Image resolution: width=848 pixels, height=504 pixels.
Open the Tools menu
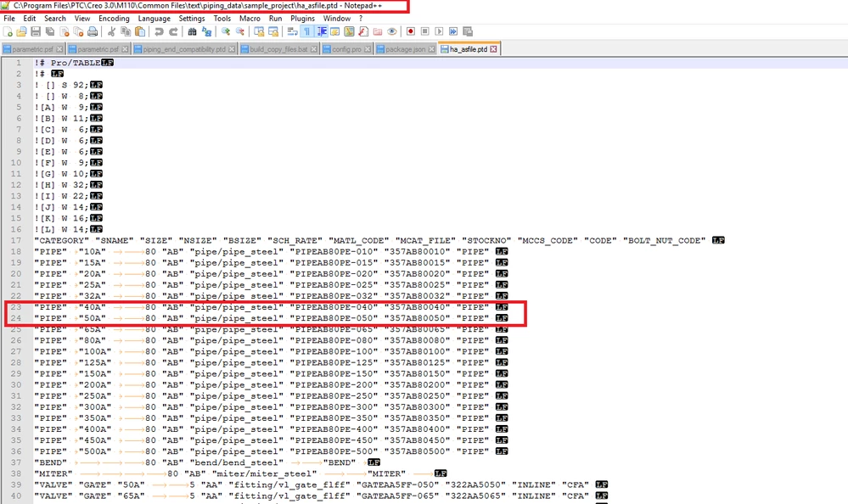(x=222, y=19)
